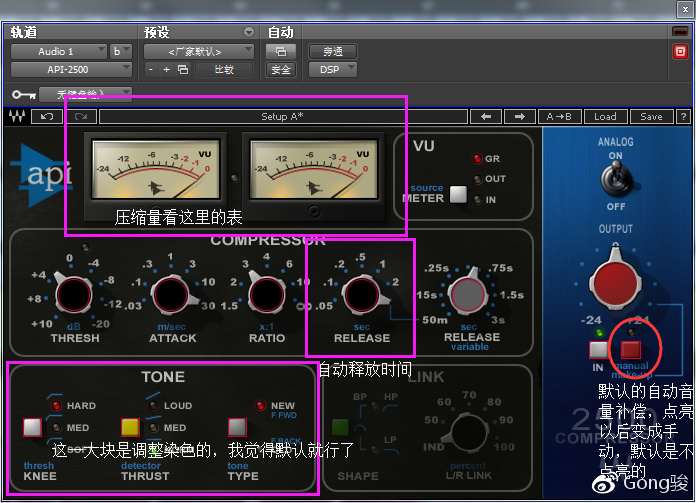Click the automation enable icon under 自动
Viewport: 696px width, 503px height.
coord(281,51)
